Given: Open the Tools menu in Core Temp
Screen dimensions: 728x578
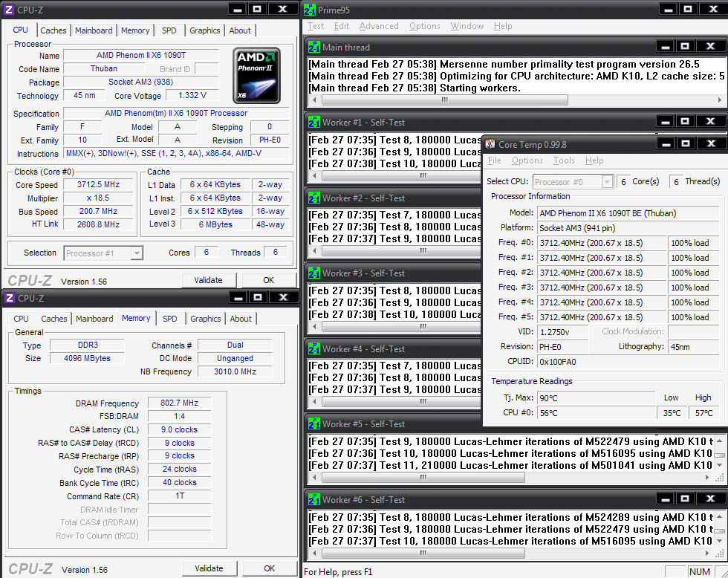Looking at the screenshot, I should [564, 160].
